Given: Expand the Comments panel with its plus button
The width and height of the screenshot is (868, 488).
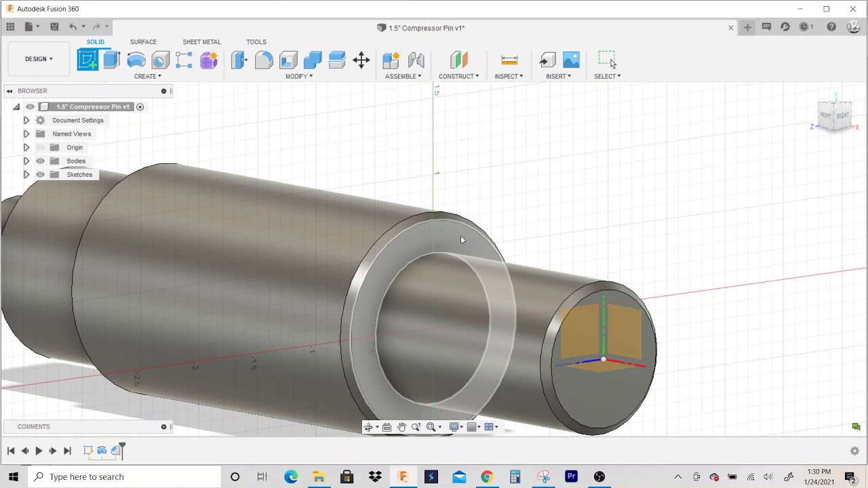Looking at the screenshot, I should click(163, 426).
